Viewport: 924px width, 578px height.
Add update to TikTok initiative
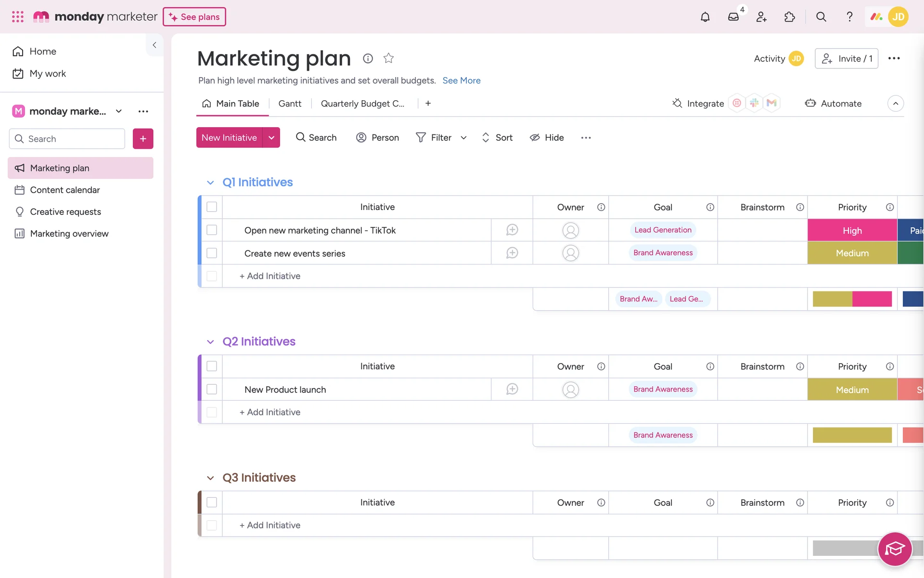[512, 230]
